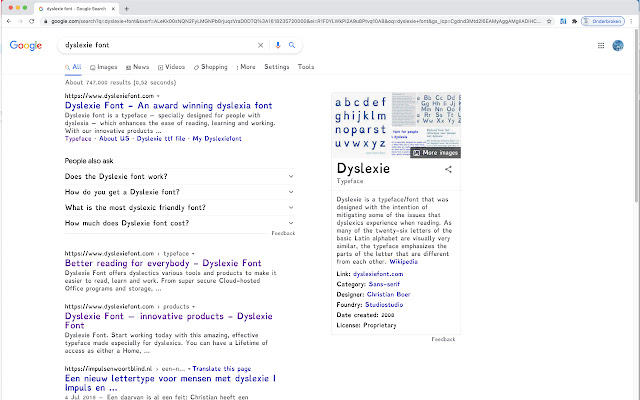Open the dropdown arrow after the products breadcrumb
640x400 pixels.
click(193, 307)
